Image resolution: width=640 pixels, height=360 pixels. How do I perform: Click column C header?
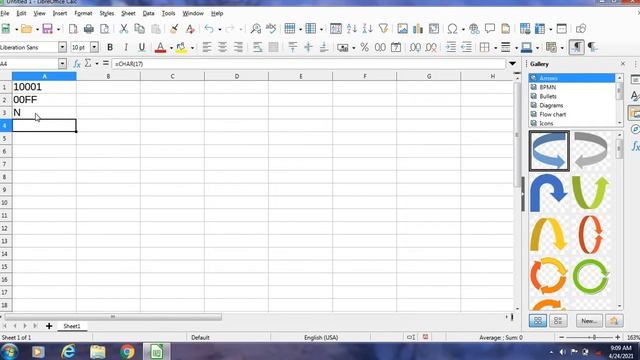tap(172, 76)
